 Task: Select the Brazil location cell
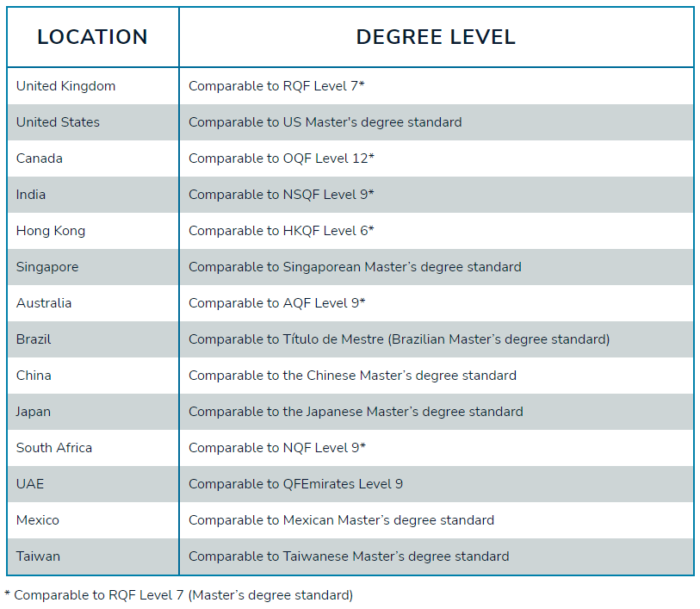pyautogui.click(x=34, y=339)
